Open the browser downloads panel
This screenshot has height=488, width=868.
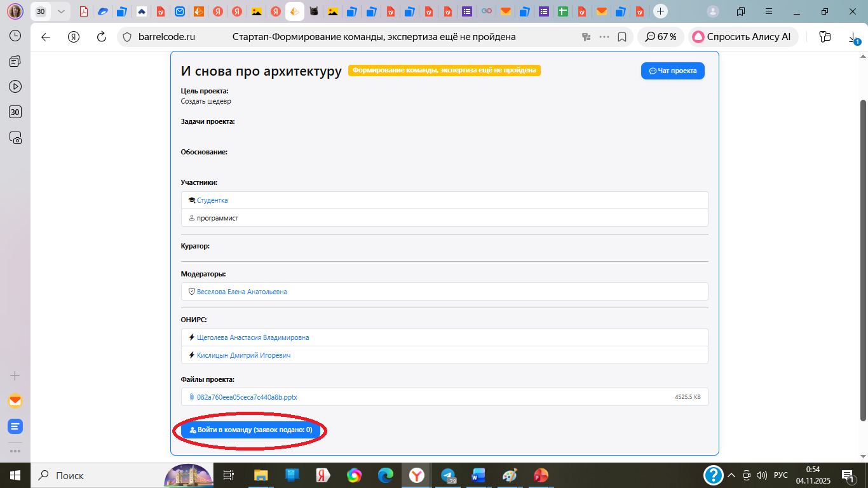click(854, 38)
